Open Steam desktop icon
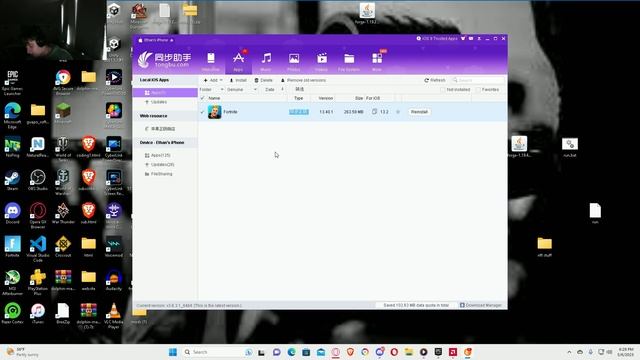The height and width of the screenshot is (360, 640). [12, 180]
